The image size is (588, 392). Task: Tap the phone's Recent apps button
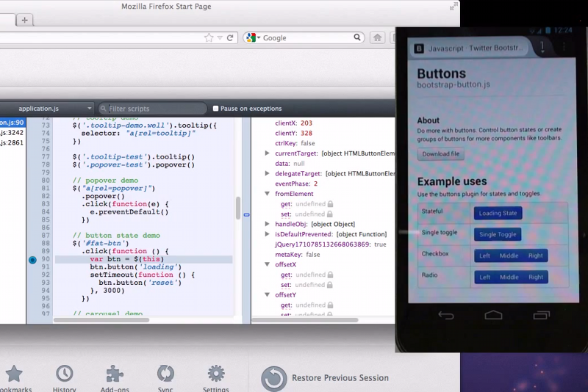tap(541, 315)
